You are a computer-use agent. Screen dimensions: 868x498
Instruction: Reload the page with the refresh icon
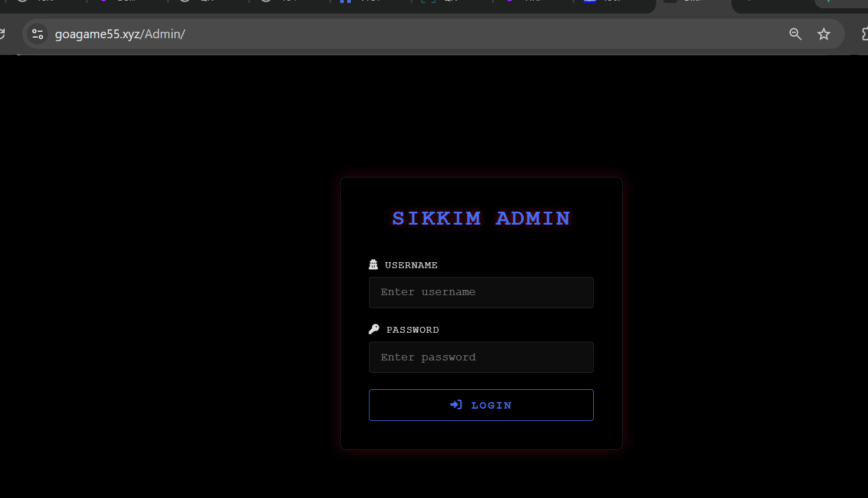(2, 34)
